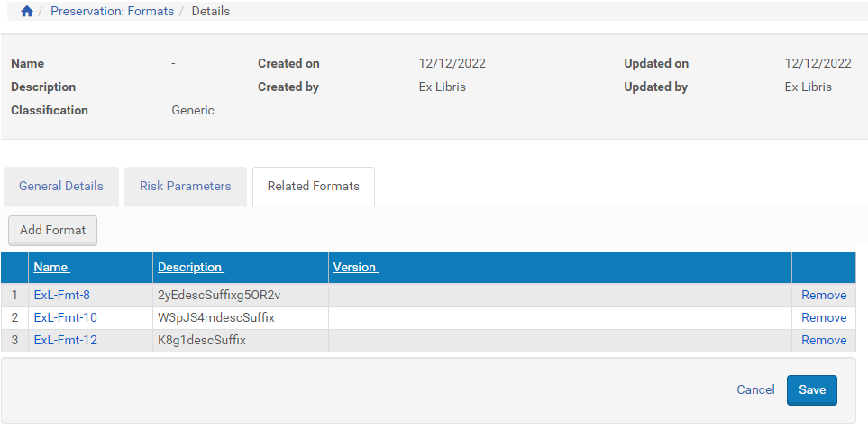Remove the ExL-Fmt-10 related format

823,317
